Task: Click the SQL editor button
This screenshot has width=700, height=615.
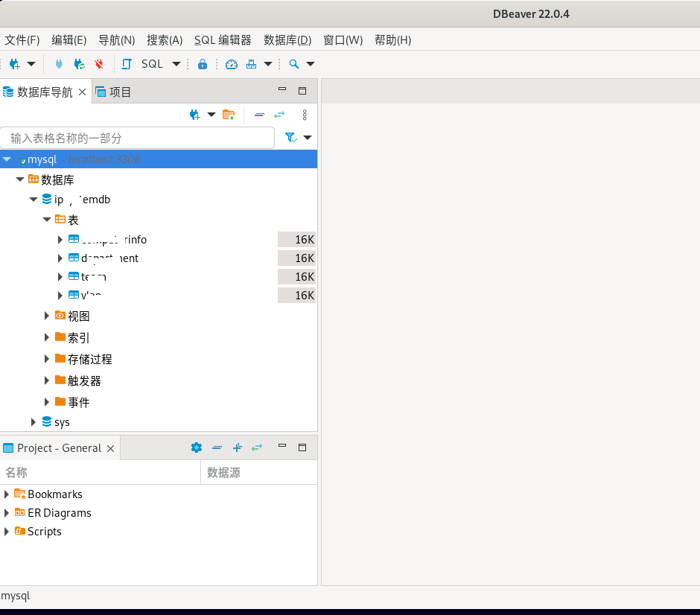Action: pos(152,64)
